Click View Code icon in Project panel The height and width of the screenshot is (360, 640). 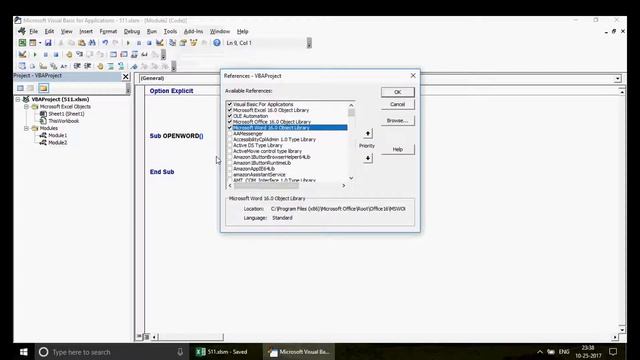(20, 88)
